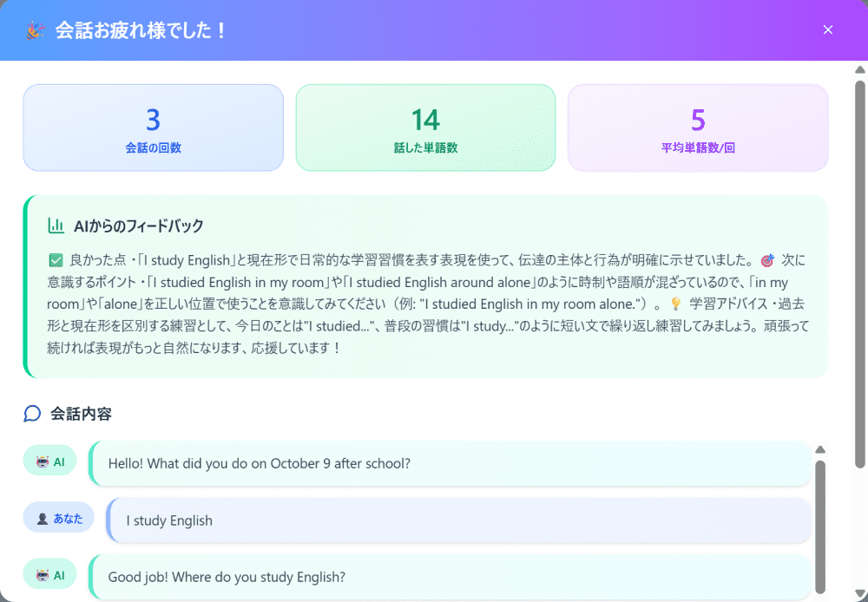The height and width of the screenshot is (602, 868).
Task: Click the dialog scrollbar's up arrow
Action: (860, 69)
